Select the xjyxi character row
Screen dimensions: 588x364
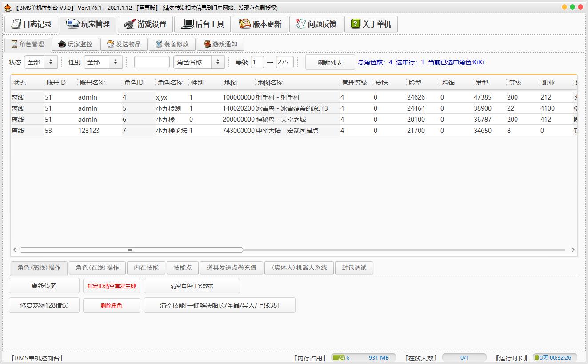click(162, 97)
